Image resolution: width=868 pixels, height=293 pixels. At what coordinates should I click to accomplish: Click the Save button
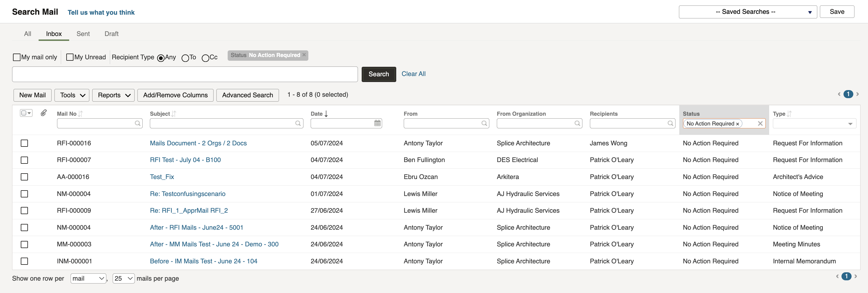click(x=837, y=12)
